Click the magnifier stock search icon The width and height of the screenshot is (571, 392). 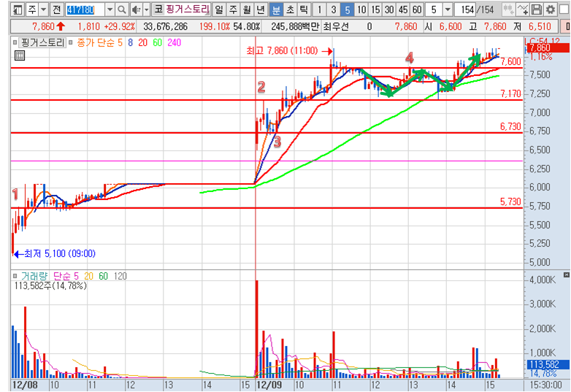click(x=122, y=9)
